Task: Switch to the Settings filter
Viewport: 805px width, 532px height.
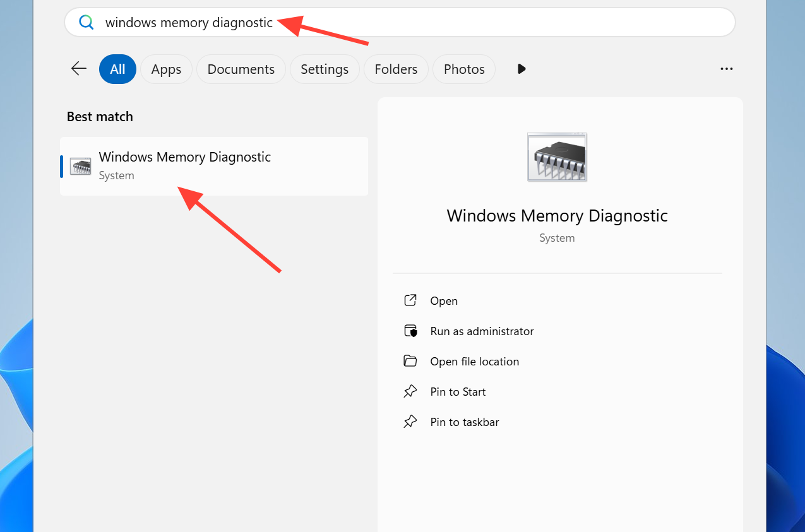Action: coord(325,69)
